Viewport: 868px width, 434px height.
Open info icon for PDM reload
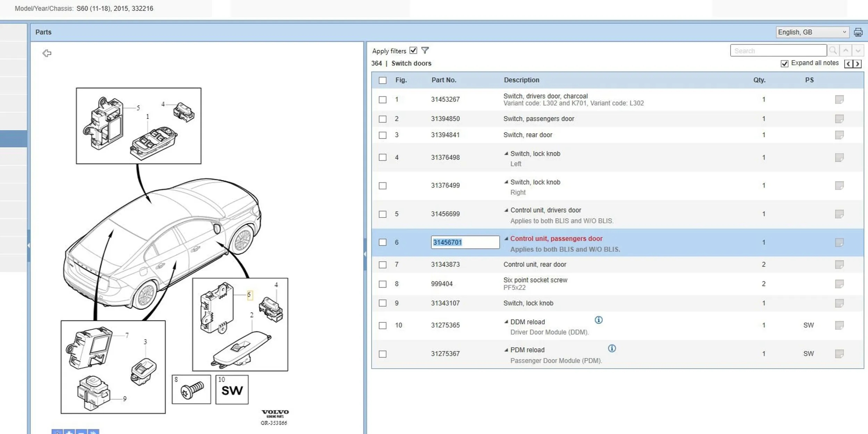pos(612,348)
